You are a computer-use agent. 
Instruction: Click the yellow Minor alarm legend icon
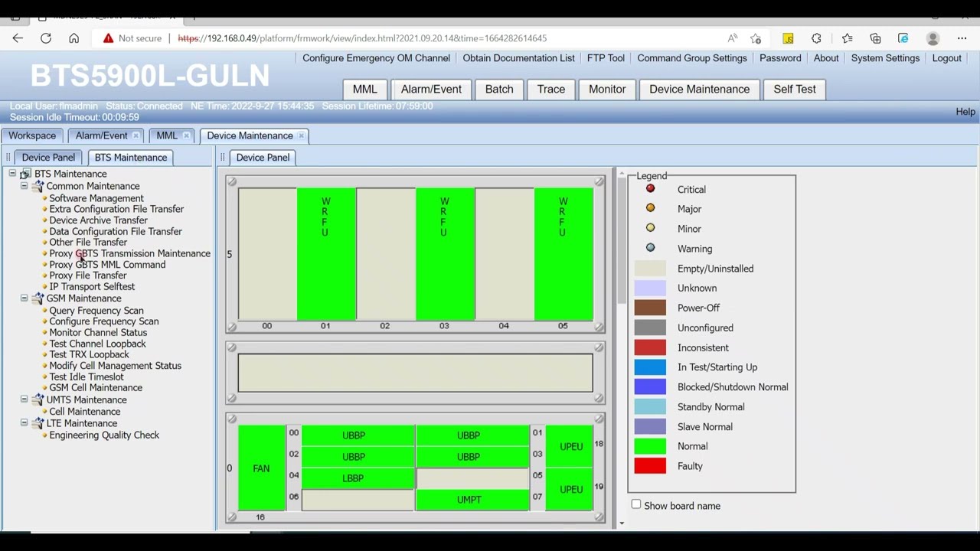pos(650,227)
